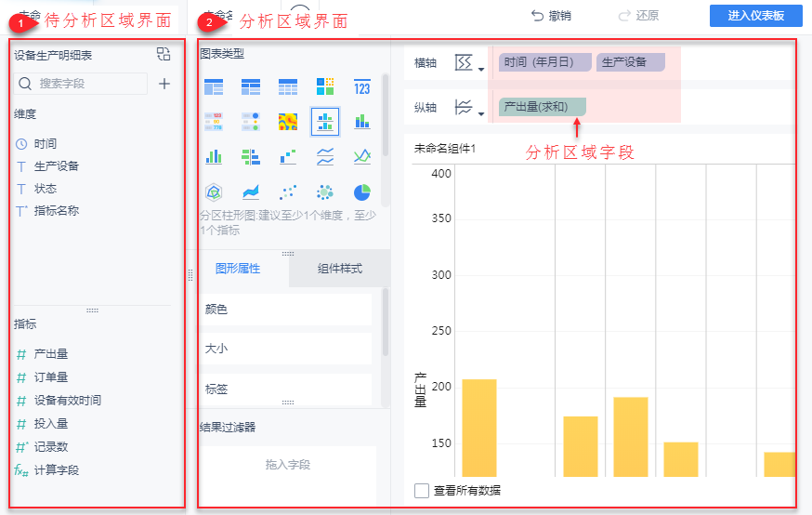Select the 指标名称 dimension field
This screenshot has width=812, height=515.
pos(57,211)
